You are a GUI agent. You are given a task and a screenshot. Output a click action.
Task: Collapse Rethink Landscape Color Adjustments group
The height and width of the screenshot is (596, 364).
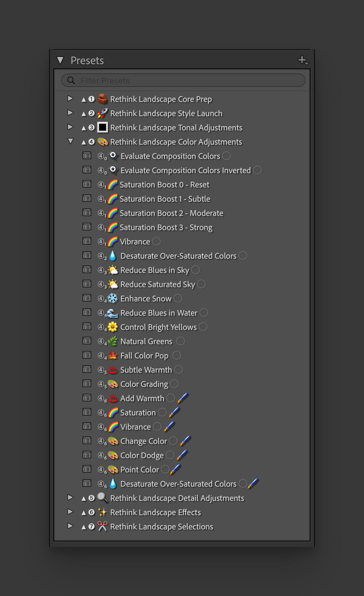point(70,141)
